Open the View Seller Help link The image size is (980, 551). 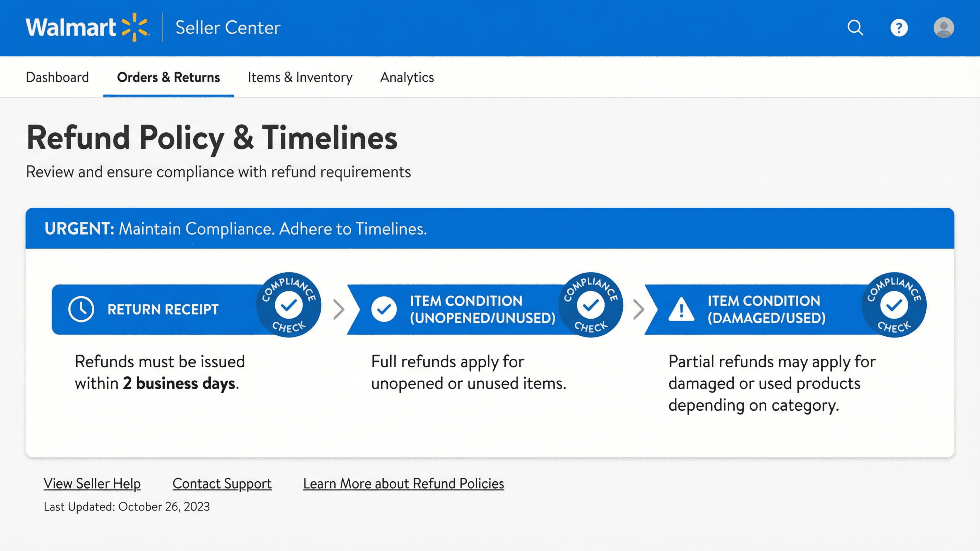(x=92, y=484)
